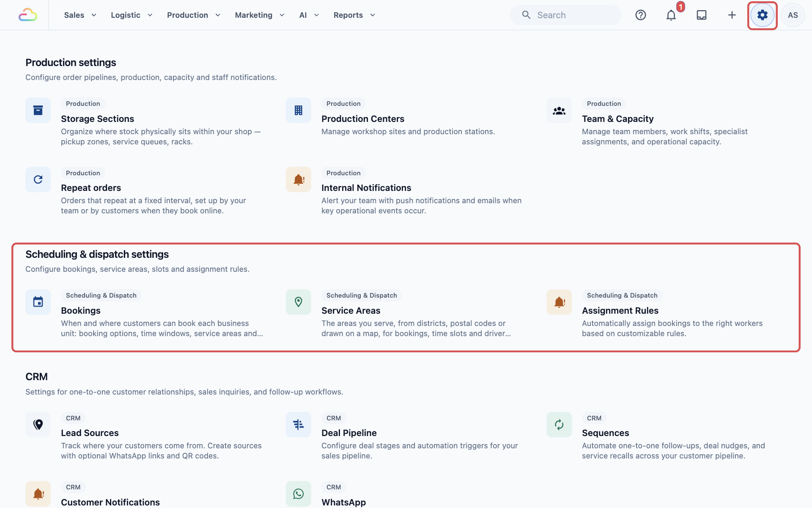The image size is (812, 508).
Task: Open the Team & Capacity link
Action: click(617, 119)
